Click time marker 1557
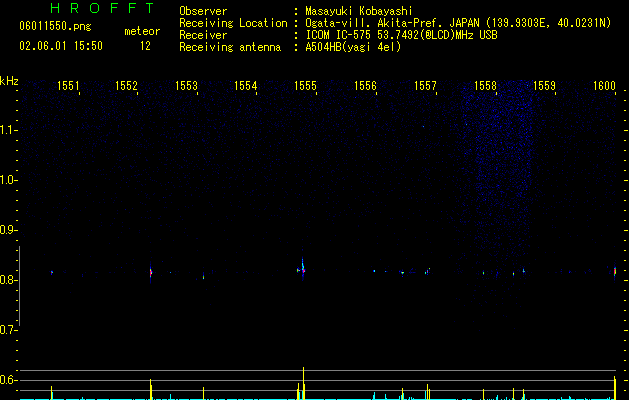Image resolution: width=629 pixels, height=400 pixels. (425, 85)
